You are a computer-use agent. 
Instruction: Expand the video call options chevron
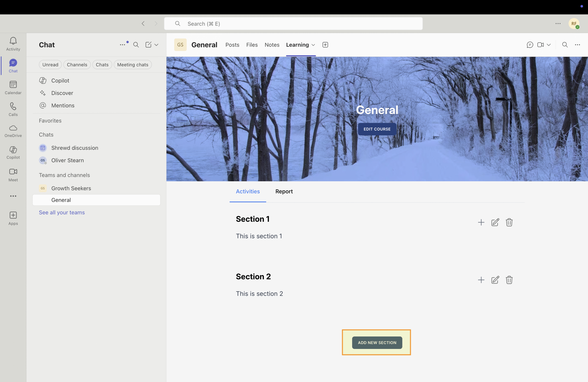tap(549, 45)
